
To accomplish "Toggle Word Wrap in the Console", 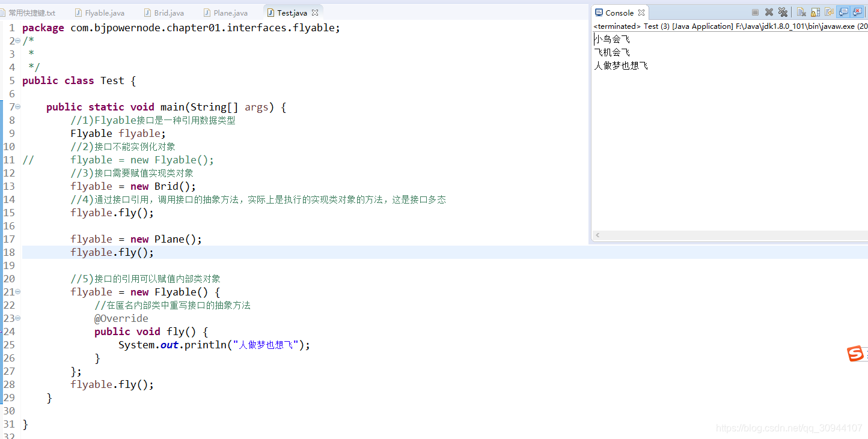I will (x=829, y=12).
